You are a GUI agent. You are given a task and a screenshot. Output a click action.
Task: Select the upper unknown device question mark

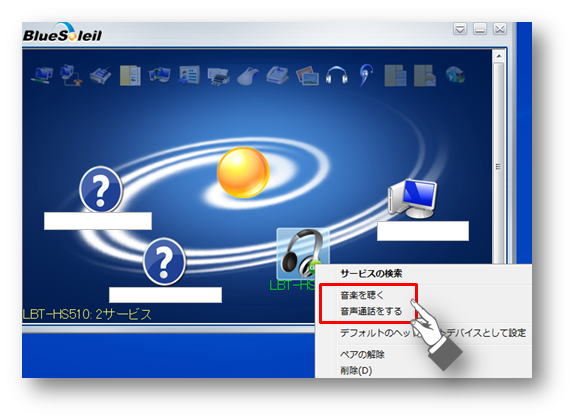pyautogui.click(x=101, y=189)
